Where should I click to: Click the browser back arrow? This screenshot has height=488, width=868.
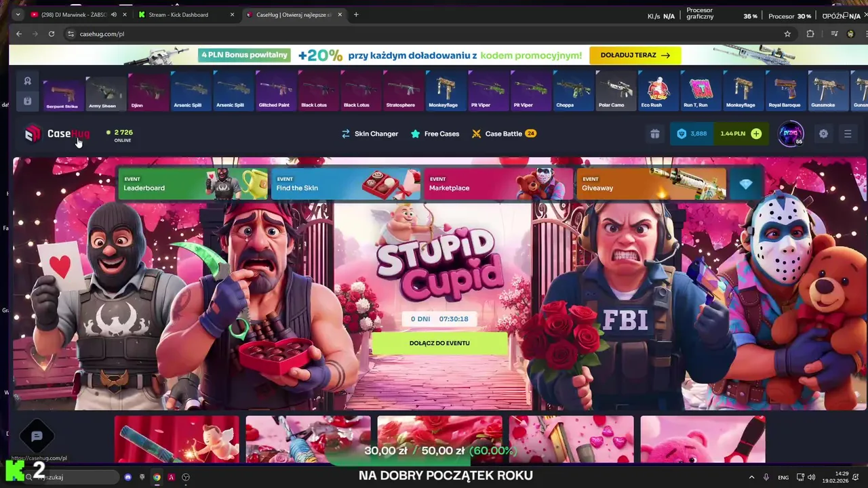click(19, 34)
